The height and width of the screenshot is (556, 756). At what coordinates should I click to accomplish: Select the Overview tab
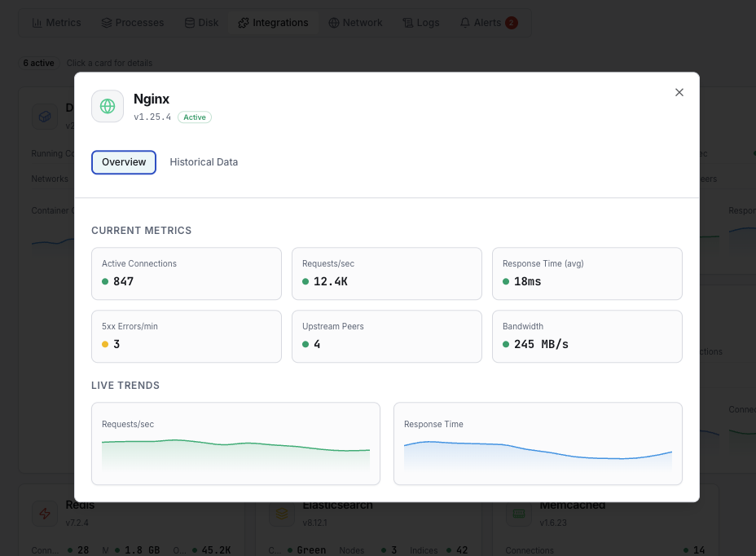pos(123,161)
